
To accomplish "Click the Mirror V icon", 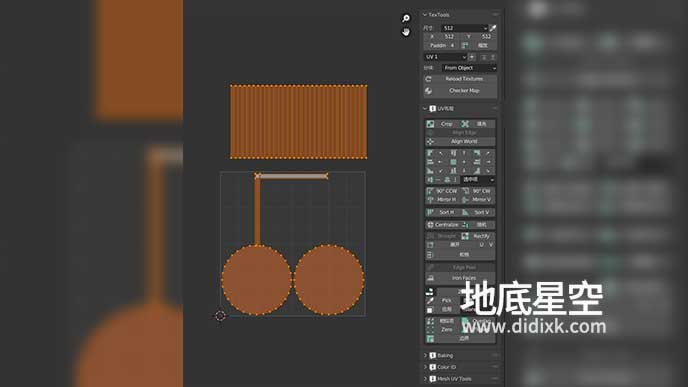I will coord(466,200).
